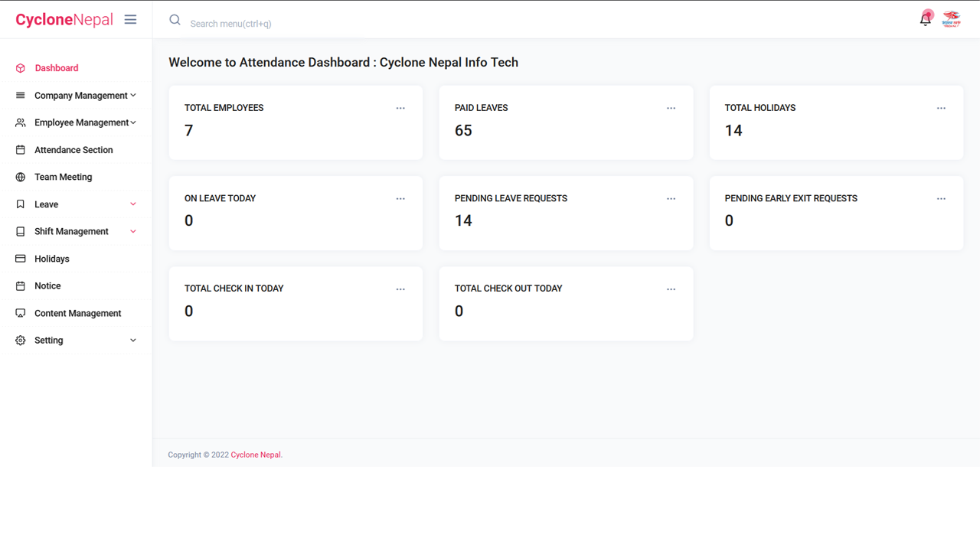
Task: Select the Team Meeting globe icon
Action: [x=19, y=177]
